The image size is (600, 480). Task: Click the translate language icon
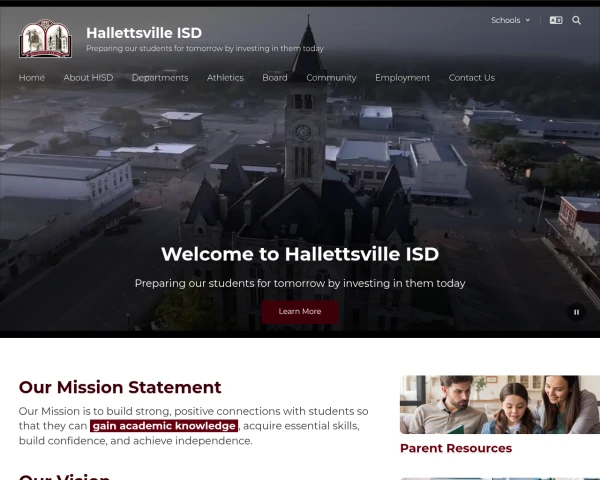tap(556, 20)
